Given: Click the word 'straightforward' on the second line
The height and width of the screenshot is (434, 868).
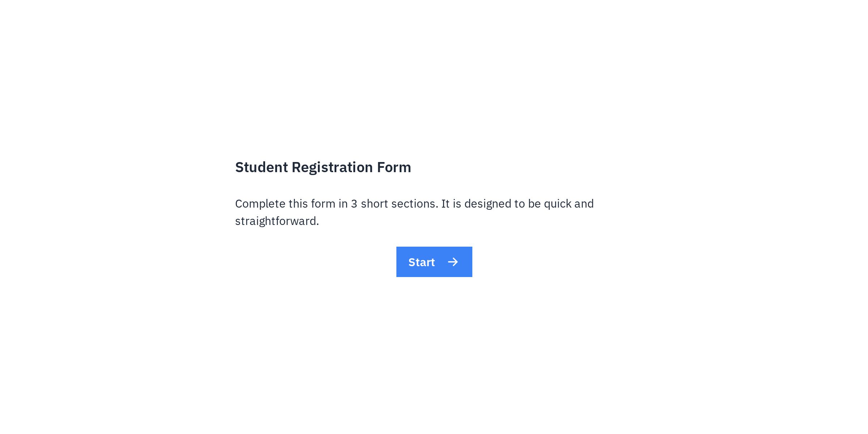Looking at the screenshot, I should click(276, 221).
